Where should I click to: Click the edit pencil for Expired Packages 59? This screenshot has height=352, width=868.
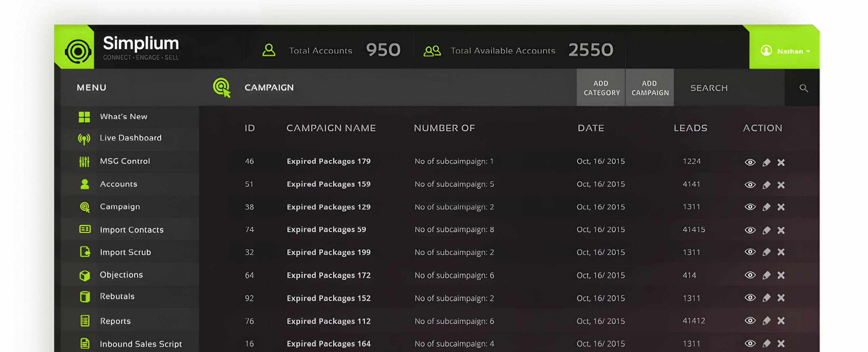click(766, 230)
